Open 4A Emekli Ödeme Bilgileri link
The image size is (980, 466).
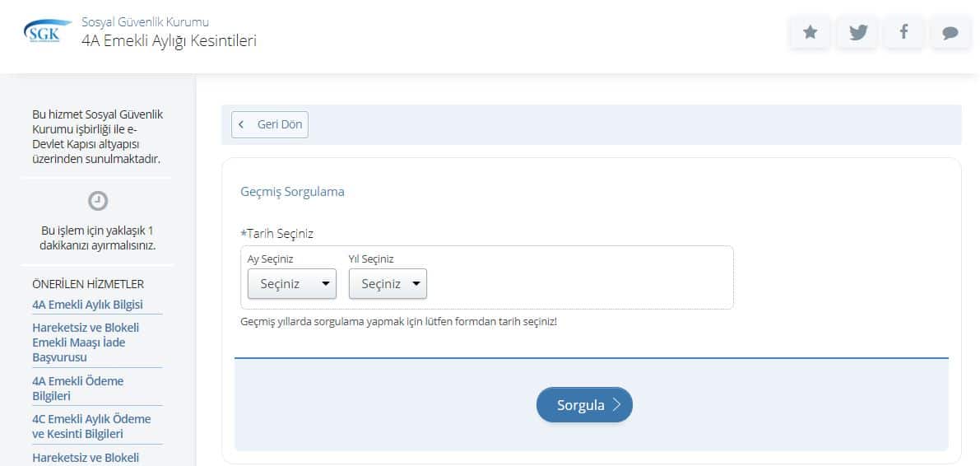77,389
